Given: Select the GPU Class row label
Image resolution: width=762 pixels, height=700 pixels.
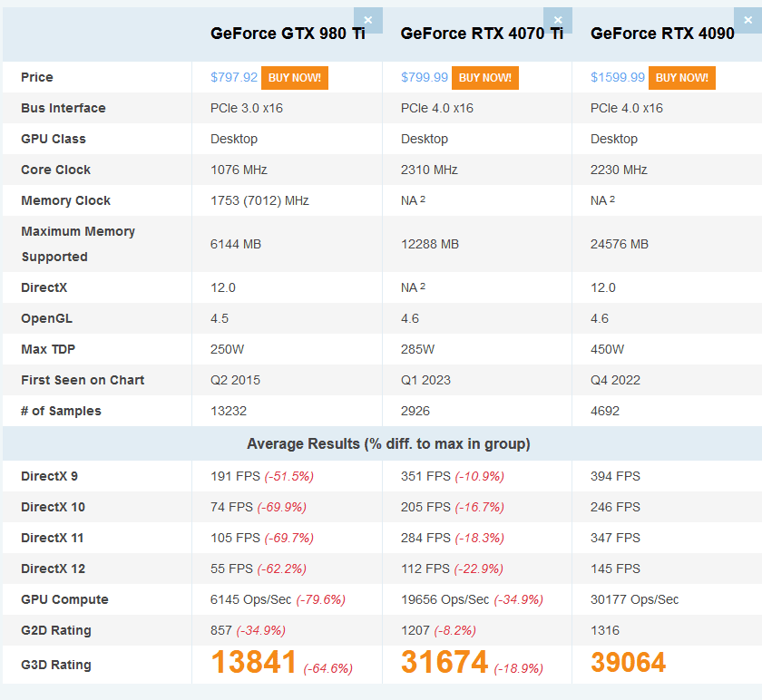Looking at the screenshot, I should point(54,139).
